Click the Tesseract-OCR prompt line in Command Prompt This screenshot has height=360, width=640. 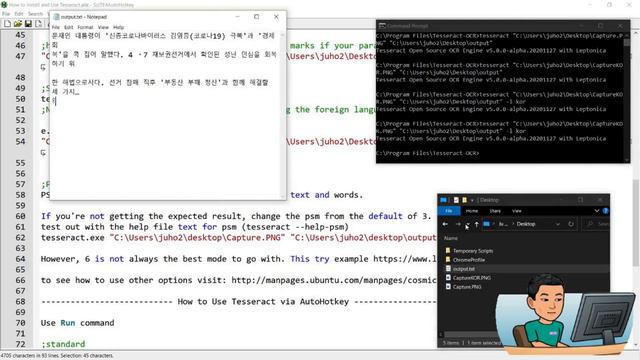pyautogui.click(x=427, y=153)
